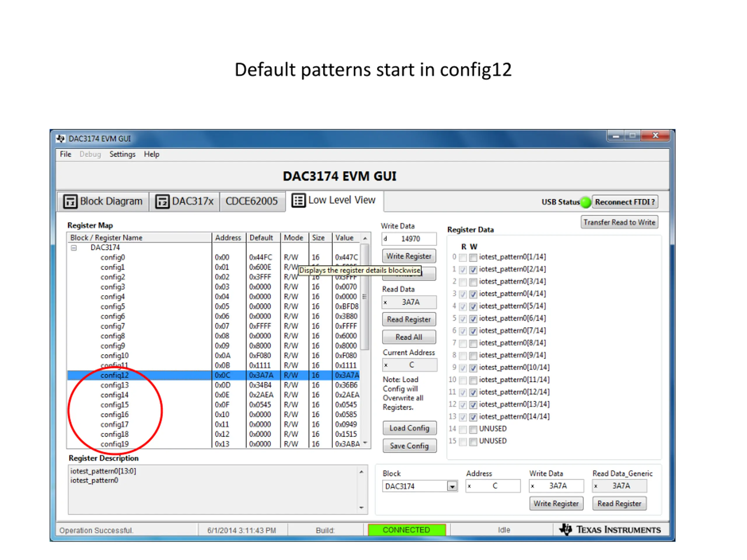Collapse the DAC3174 tree node
747x560 pixels.
pos(74,248)
